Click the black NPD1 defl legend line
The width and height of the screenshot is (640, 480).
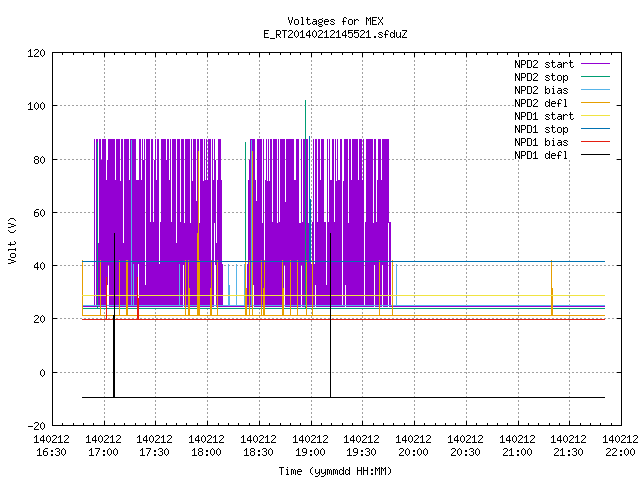(595, 155)
